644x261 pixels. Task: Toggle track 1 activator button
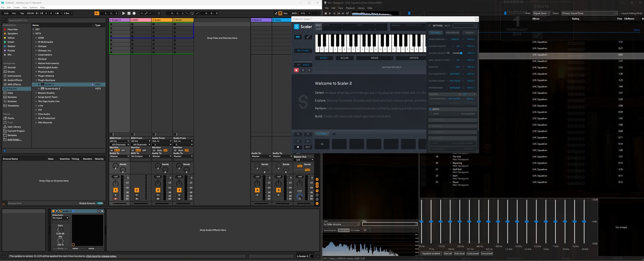pyautogui.click(x=115, y=190)
